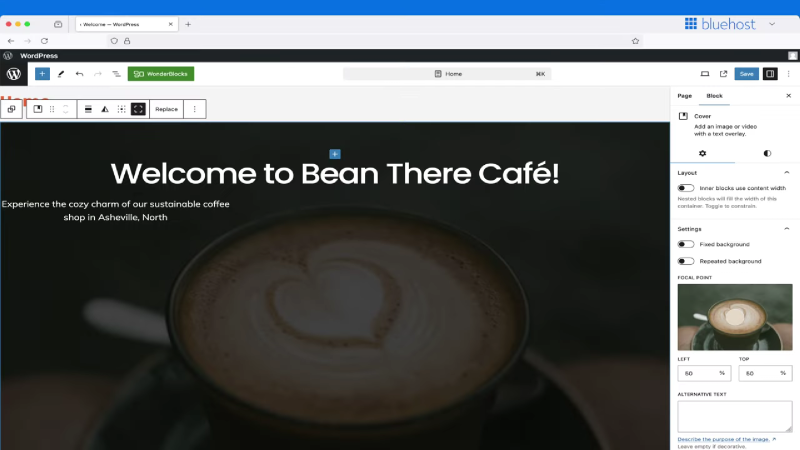Click the Save button
800x450 pixels.
[x=746, y=74]
